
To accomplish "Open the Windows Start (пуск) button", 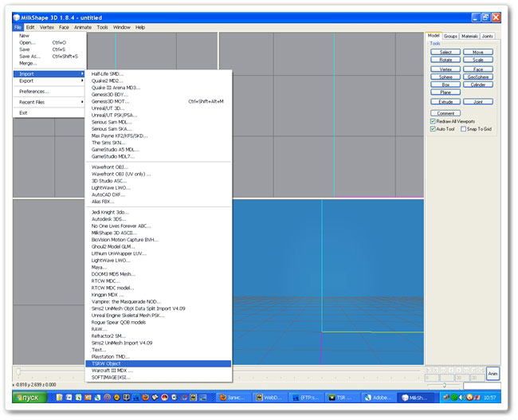I will [x=29, y=397].
